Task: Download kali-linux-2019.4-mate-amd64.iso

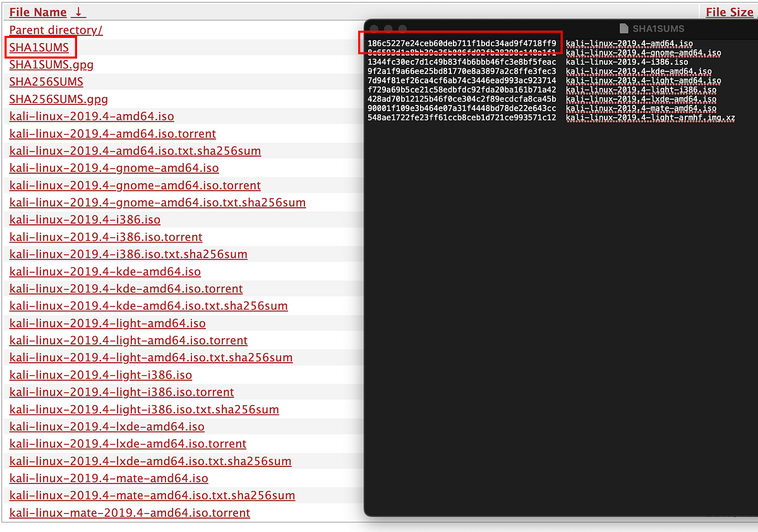Action: 108,478
